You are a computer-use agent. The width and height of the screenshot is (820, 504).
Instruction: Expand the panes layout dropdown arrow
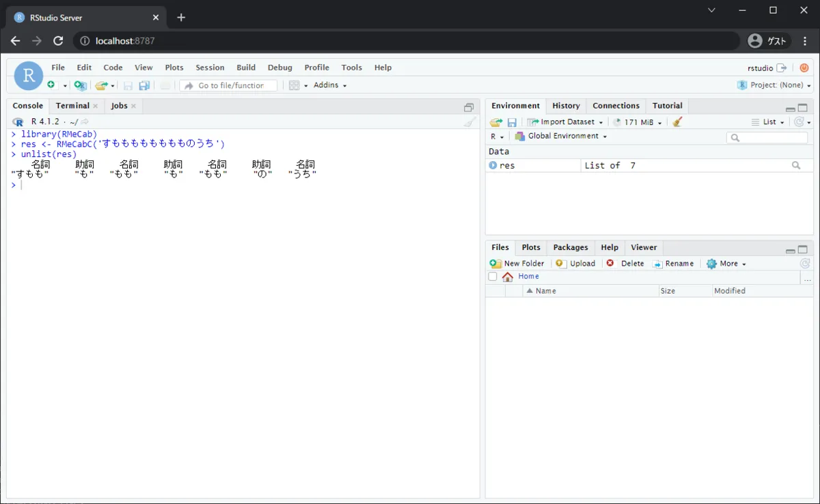point(305,86)
